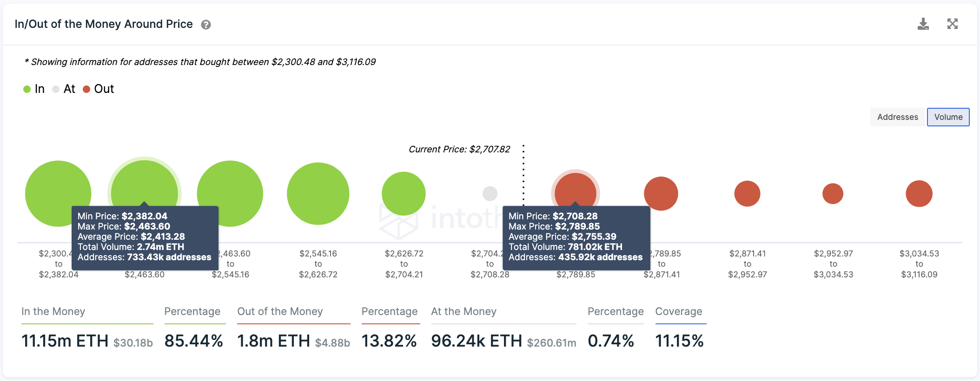
Task: Click the Current Price: $2,707.82 label
Action: [459, 149]
